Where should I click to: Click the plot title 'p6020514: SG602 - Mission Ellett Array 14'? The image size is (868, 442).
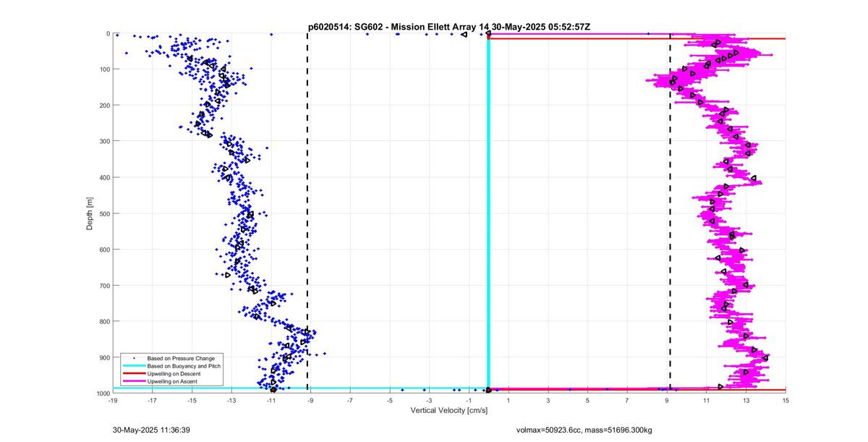(x=399, y=27)
